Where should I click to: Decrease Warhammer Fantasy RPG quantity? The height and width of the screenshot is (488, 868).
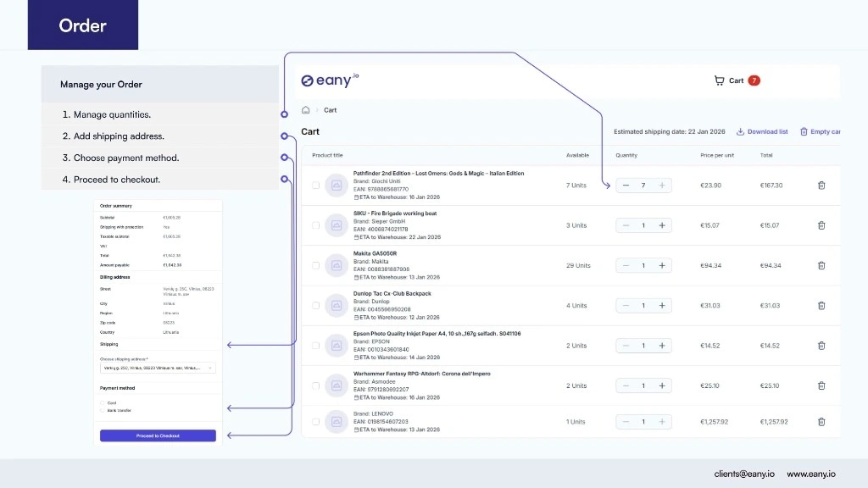(x=626, y=385)
